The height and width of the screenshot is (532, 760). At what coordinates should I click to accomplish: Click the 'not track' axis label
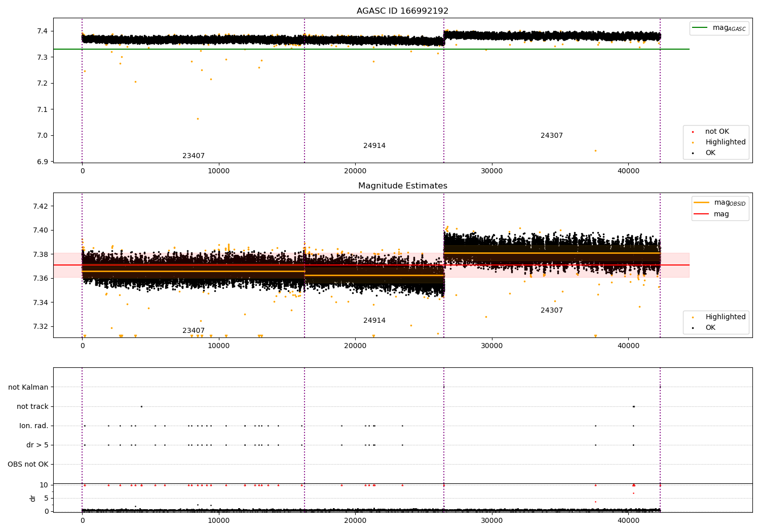pyautogui.click(x=32, y=407)
